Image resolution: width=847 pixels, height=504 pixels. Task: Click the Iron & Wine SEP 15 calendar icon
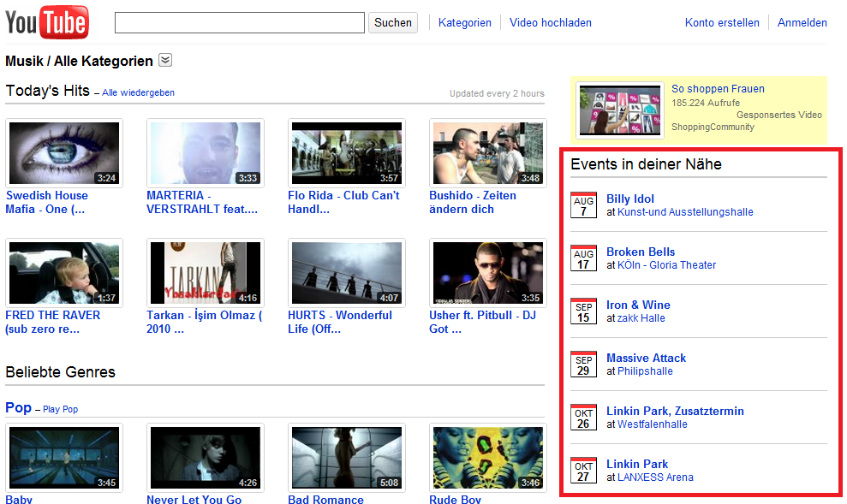pyautogui.click(x=583, y=311)
